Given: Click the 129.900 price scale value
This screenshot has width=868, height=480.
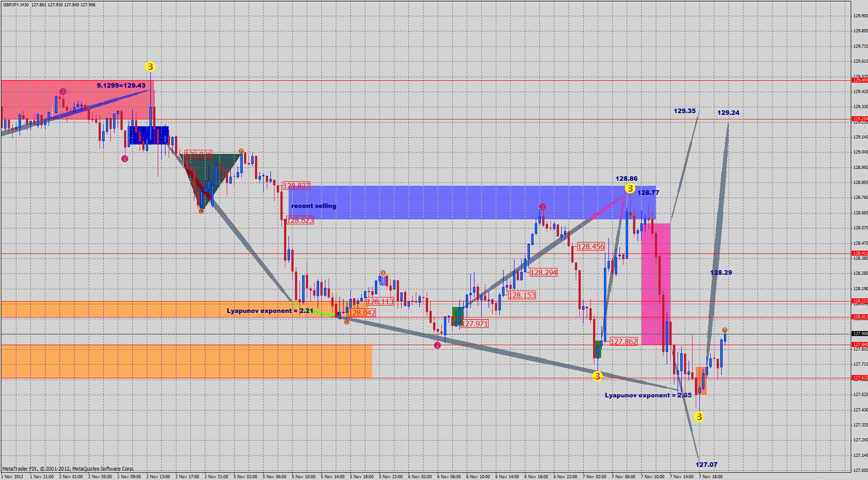Looking at the screenshot, I should (x=860, y=16).
